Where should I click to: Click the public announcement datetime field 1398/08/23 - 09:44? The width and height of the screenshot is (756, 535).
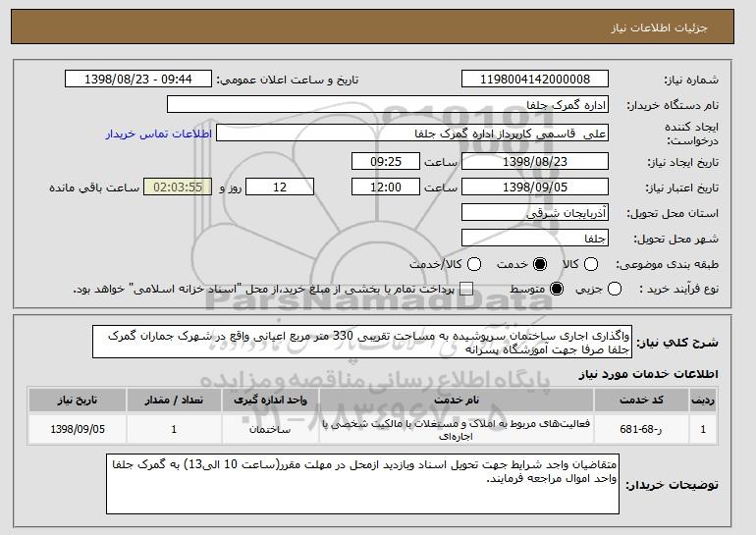click(x=138, y=80)
